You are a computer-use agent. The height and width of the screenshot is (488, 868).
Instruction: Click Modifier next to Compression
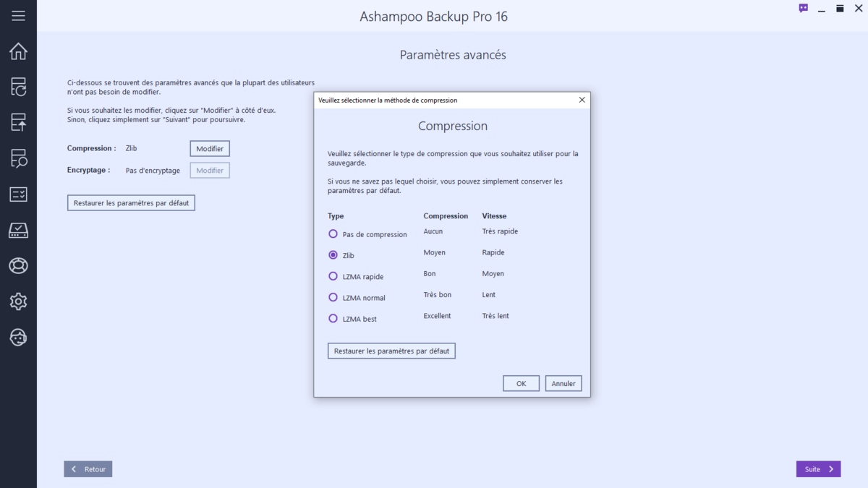(210, 148)
